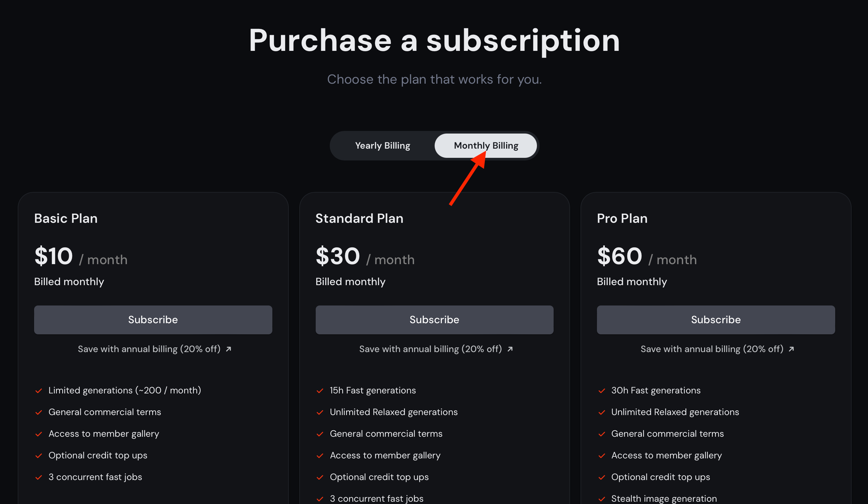Screen dimensions: 868x504
Task: Subscribe to the Basic Plan
Action: [x=153, y=320]
